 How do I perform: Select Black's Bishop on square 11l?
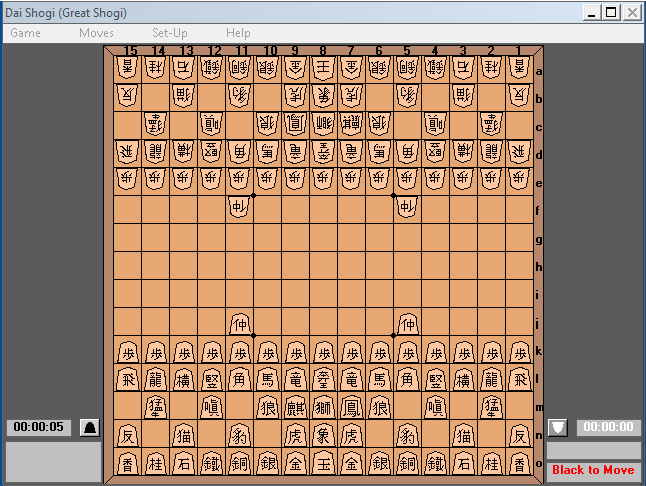(240, 380)
